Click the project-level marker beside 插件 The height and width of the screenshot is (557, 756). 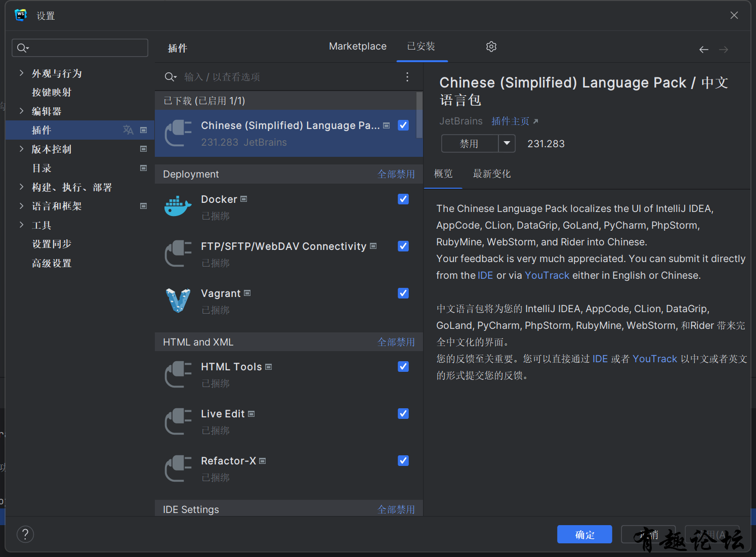tap(144, 130)
